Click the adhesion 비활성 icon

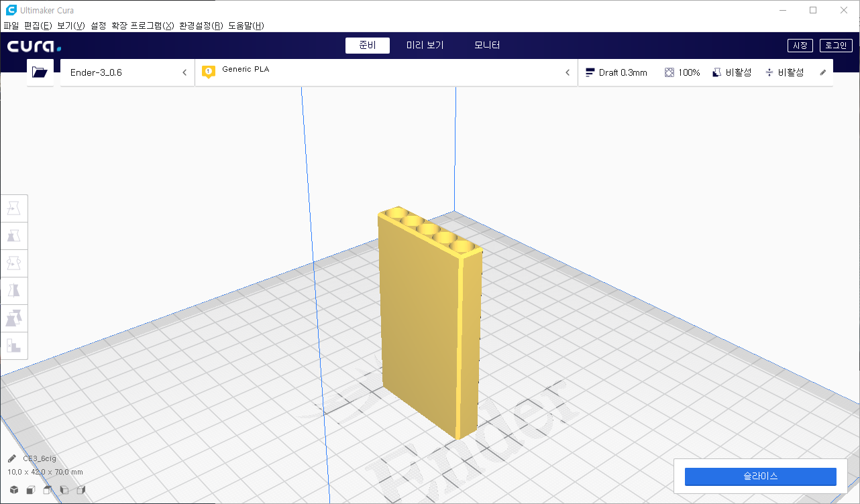[x=769, y=72]
